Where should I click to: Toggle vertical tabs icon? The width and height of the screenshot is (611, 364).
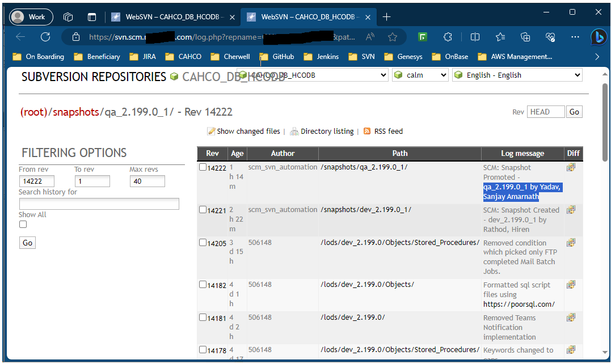[x=91, y=17]
